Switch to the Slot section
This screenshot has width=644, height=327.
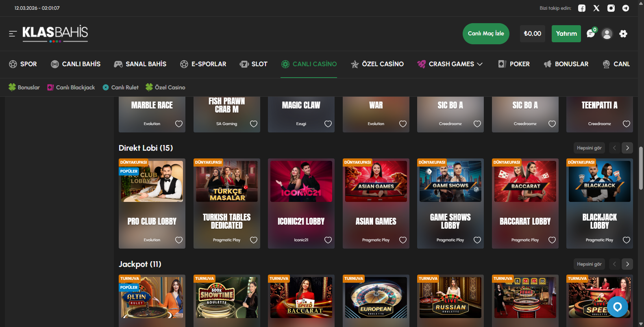pos(254,64)
